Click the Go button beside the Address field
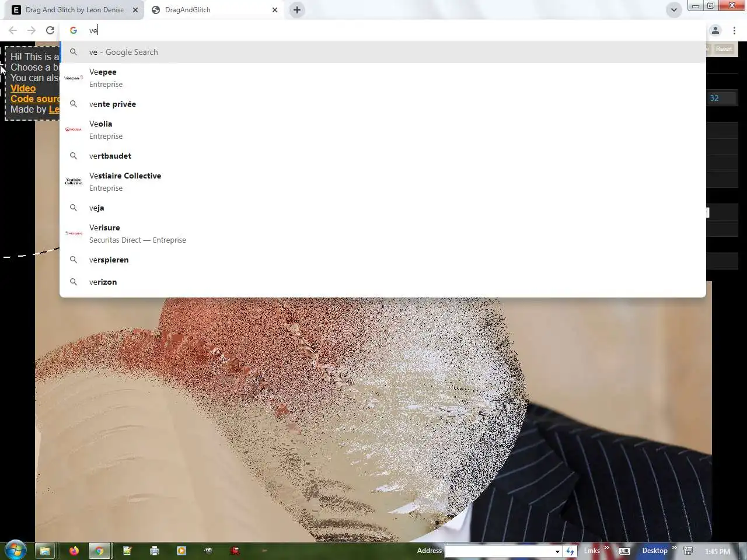Viewport: 747px width, 560px height. 570,551
